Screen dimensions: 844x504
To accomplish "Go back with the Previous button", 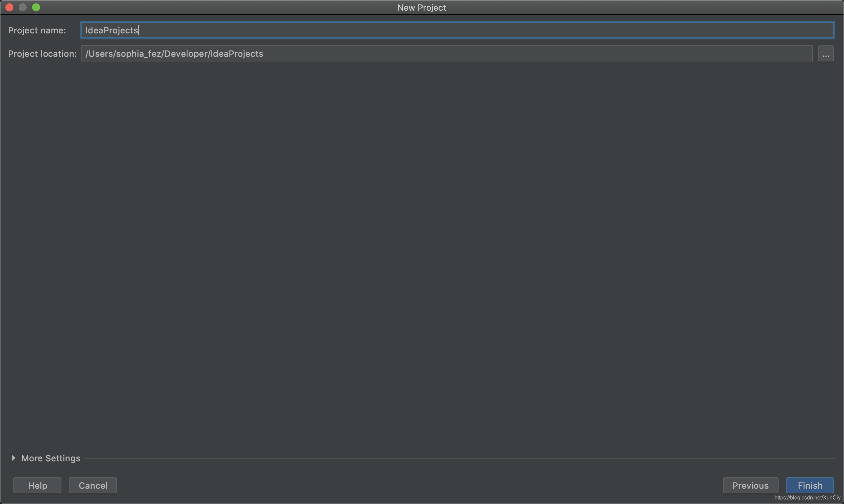I will pos(750,485).
